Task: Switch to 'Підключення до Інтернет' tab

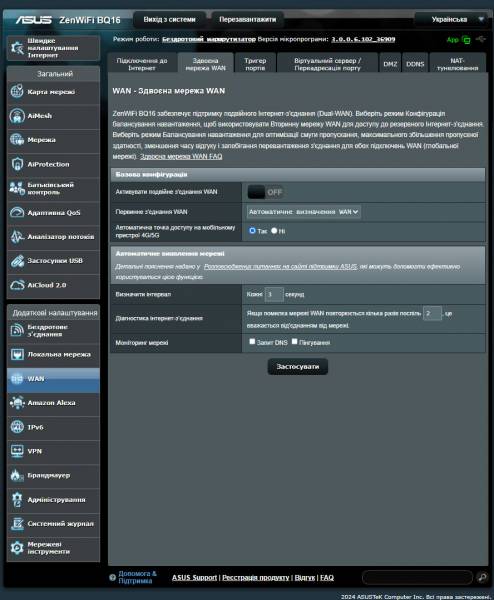Action: point(142,64)
